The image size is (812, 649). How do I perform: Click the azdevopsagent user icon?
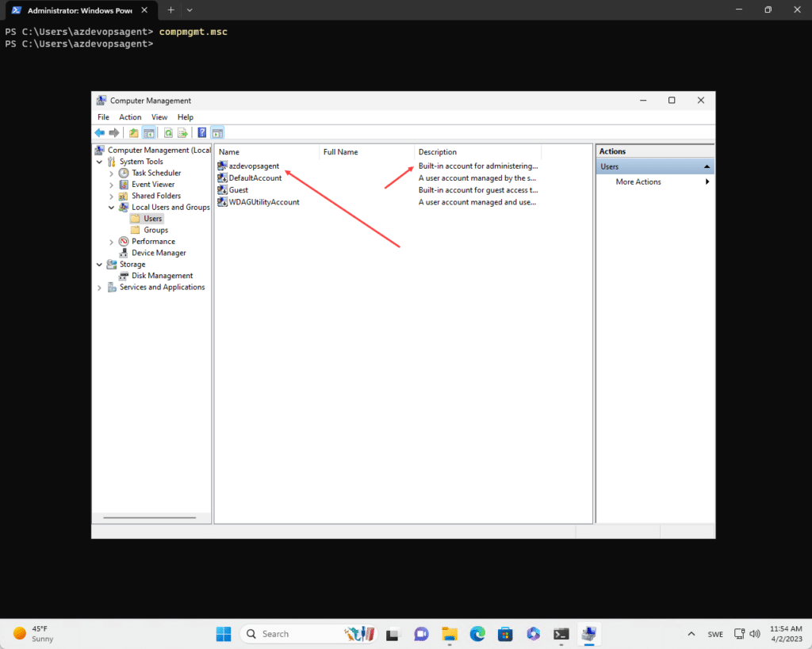point(223,166)
